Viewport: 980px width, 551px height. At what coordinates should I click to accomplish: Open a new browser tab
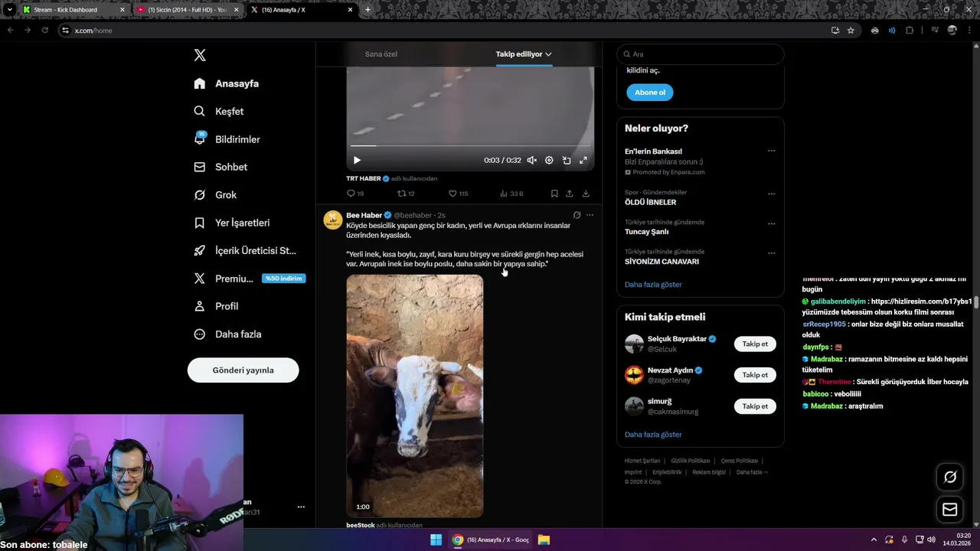367,10
